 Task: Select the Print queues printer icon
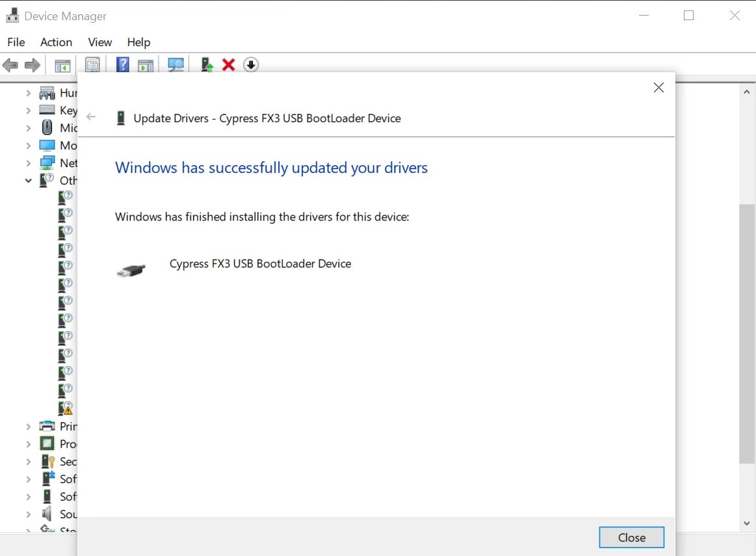pyautogui.click(x=47, y=426)
